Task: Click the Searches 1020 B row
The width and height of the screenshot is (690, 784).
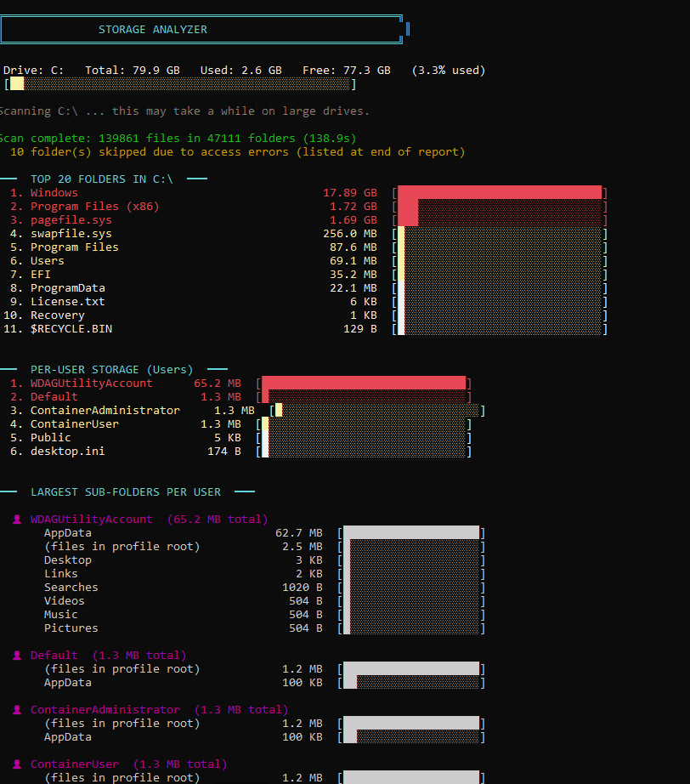Action: click(264, 587)
